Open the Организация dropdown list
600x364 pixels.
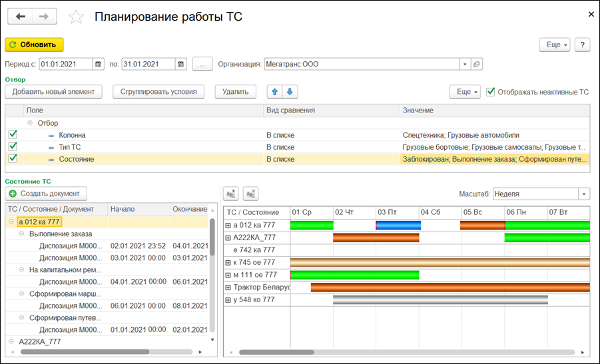point(464,65)
